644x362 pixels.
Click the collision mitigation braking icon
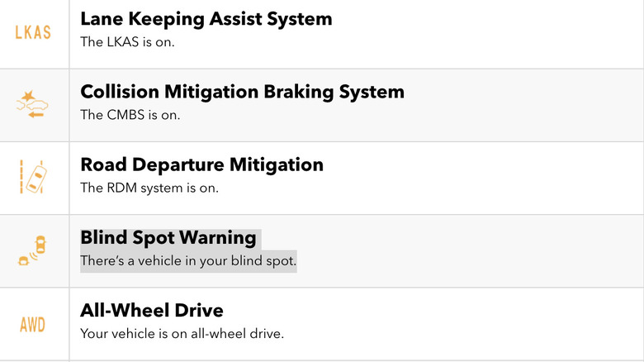[x=33, y=105]
